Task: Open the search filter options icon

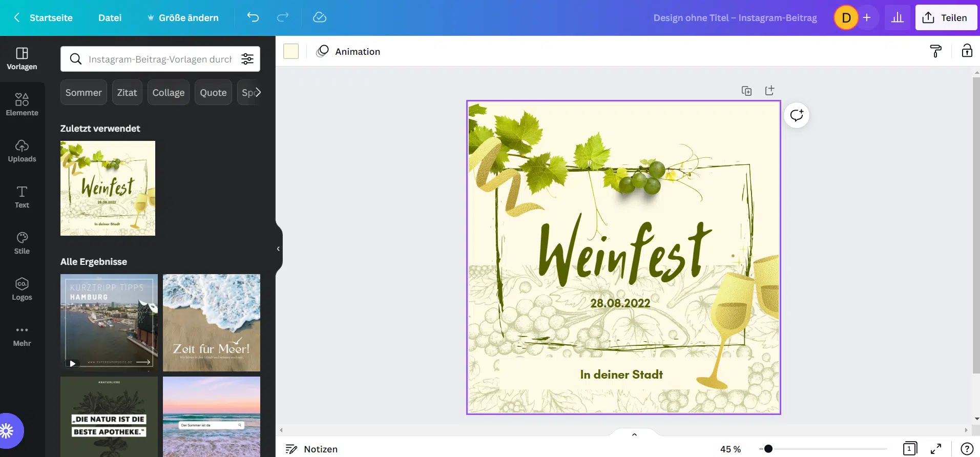Action: pos(247,59)
